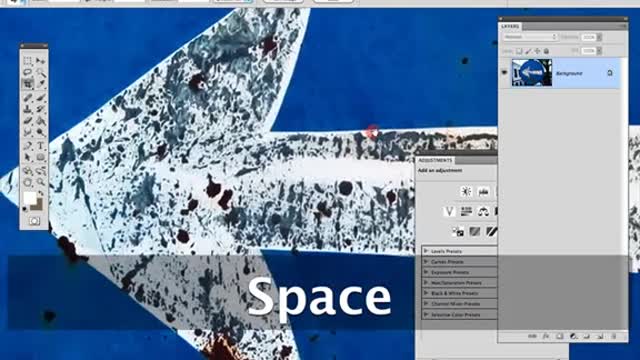The width and height of the screenshot is (640, 360).
Task: Select the Clone Stamp tool
Action: [28, 109]
